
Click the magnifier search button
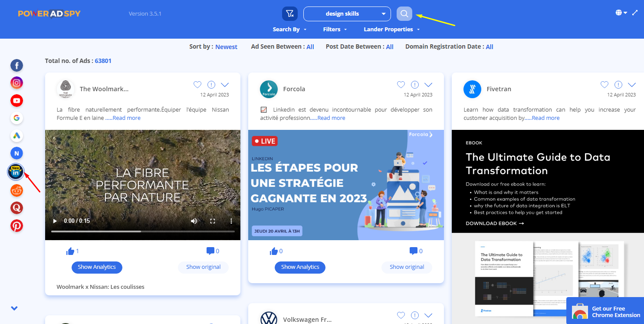point(404,14)
